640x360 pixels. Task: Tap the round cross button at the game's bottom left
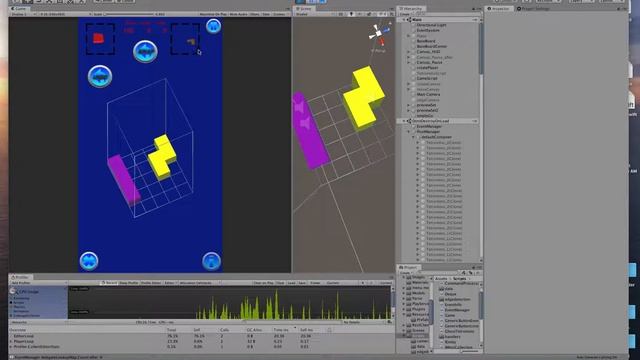pyautogui.click(x=89, y=261)
